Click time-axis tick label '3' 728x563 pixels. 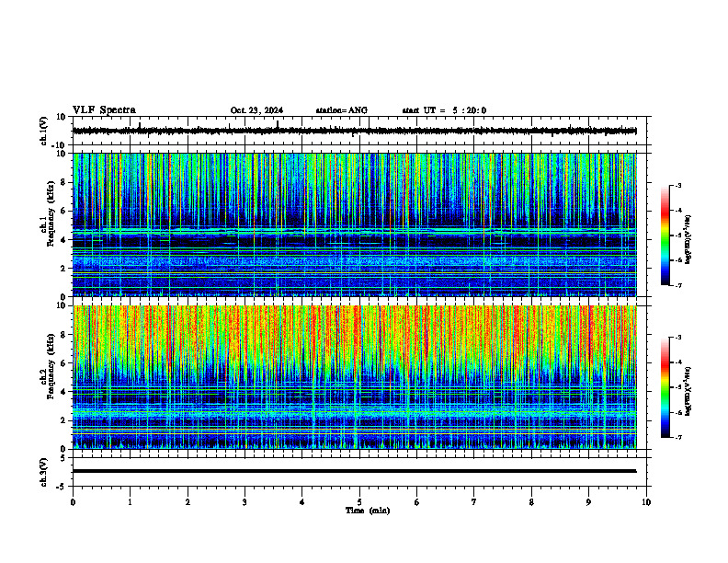coord(245,502)
